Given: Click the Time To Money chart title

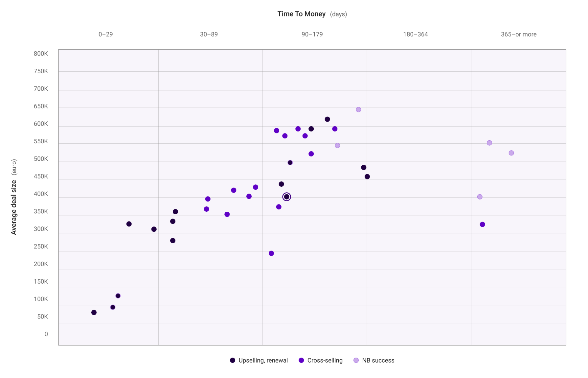Looking at the screenshot, I should pos(301,14).
